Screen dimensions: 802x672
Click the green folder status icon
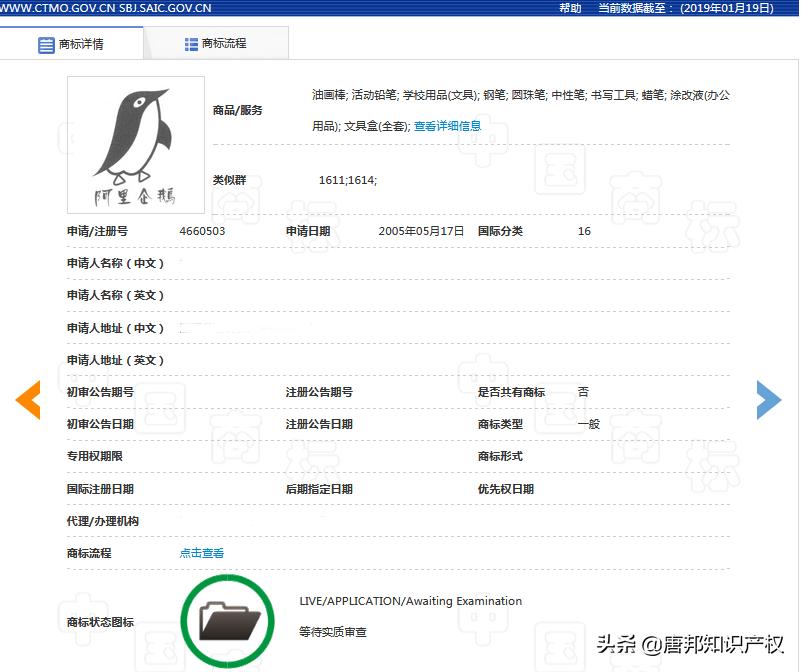tap(227, 619)
